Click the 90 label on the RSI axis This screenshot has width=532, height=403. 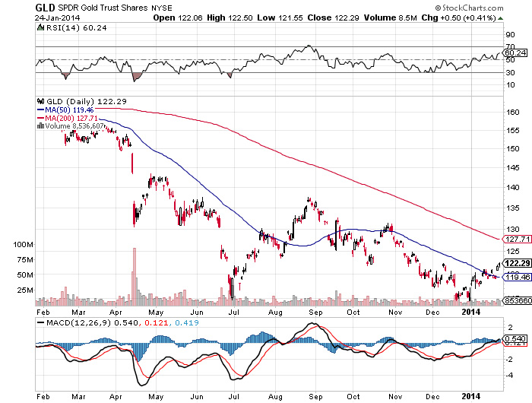point(510,35)
